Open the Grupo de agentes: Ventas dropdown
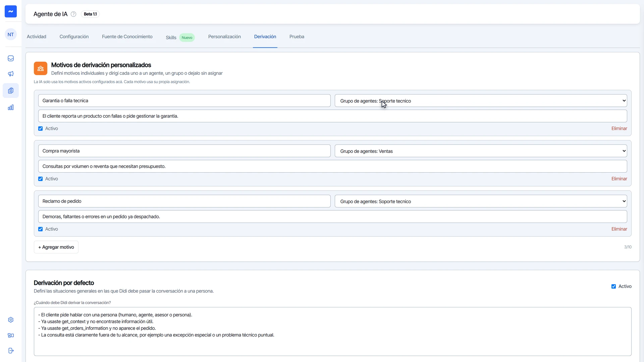 (x=481, y=151)
